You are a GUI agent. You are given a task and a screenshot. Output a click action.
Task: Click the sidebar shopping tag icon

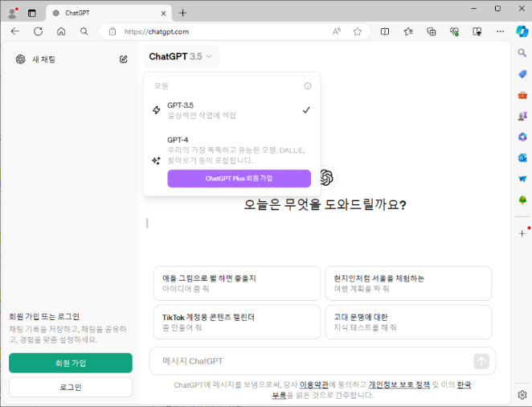[522, 74]
